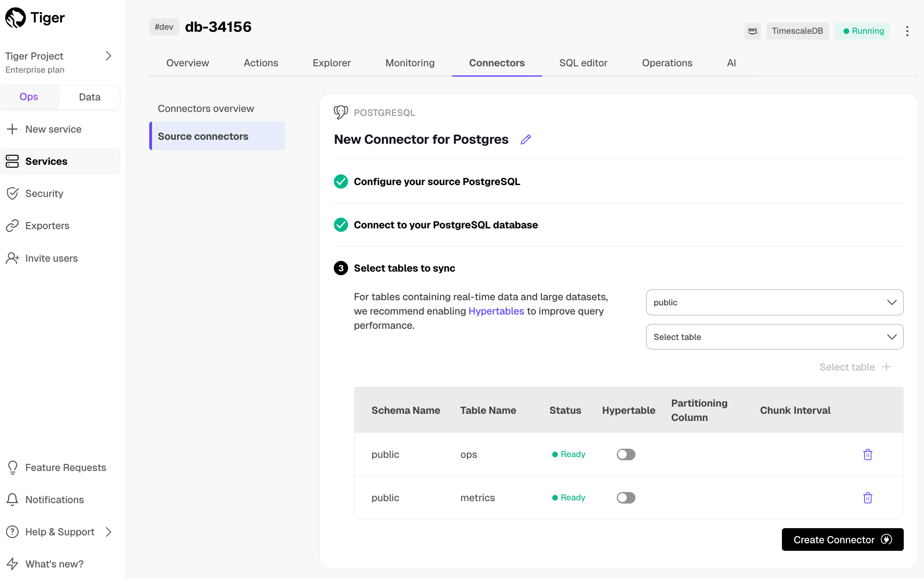924x579 pixels.
Task: Go to the Monitoring tab
Action: coord(410,63)
